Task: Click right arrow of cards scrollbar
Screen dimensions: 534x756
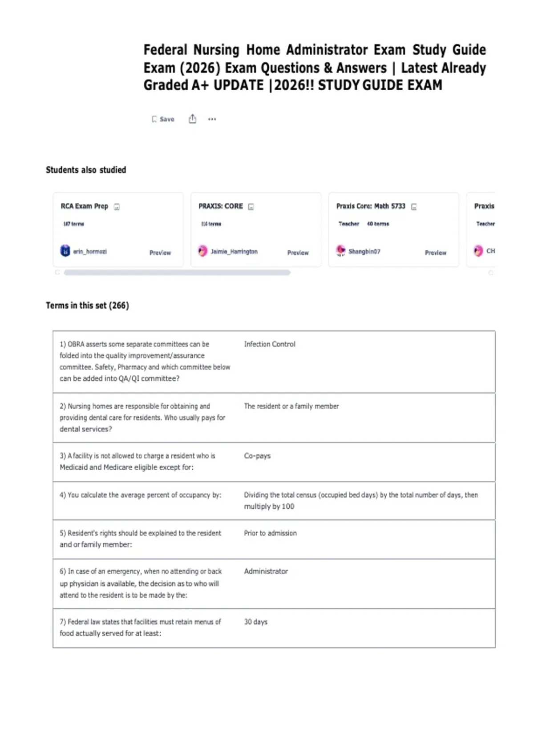Action: click(x=491, y=273)
